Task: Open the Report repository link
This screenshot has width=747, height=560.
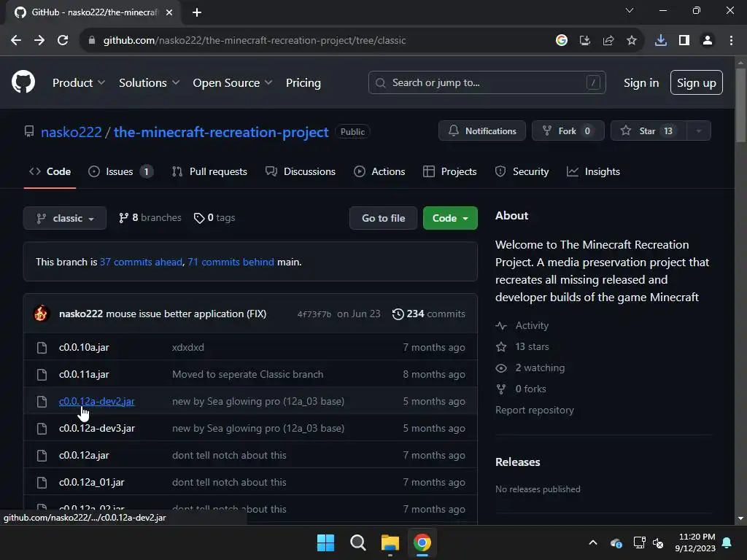Action: (x=535, y=410)
